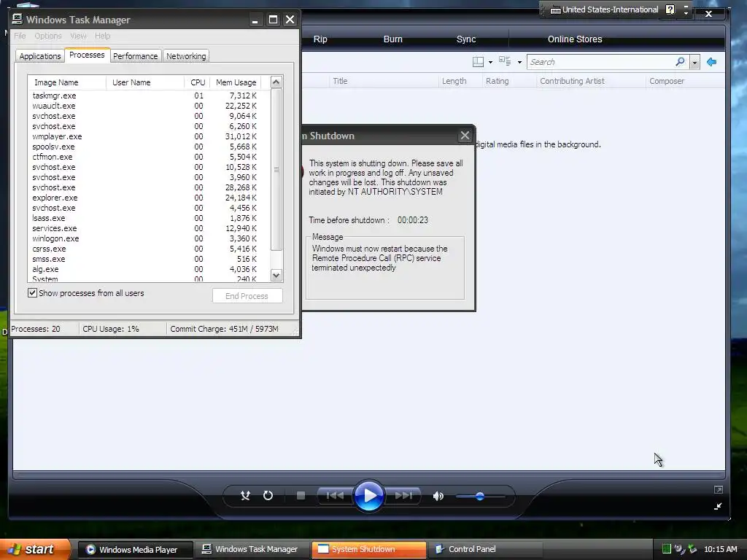This screenshot has height=560, width=747.
Task: Toggle repeat in Media Player
Action: point(268,496)
